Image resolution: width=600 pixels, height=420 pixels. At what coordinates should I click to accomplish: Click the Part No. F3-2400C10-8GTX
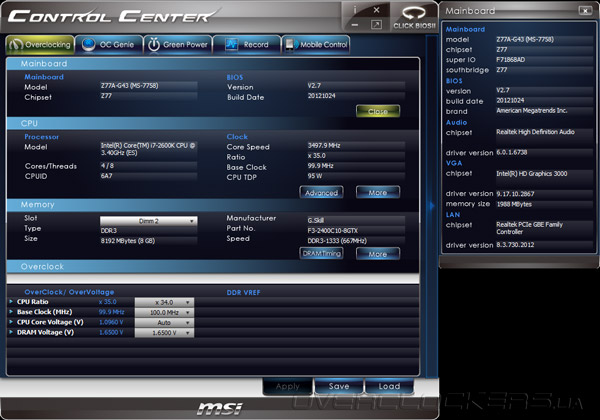[x=356, y=231]
